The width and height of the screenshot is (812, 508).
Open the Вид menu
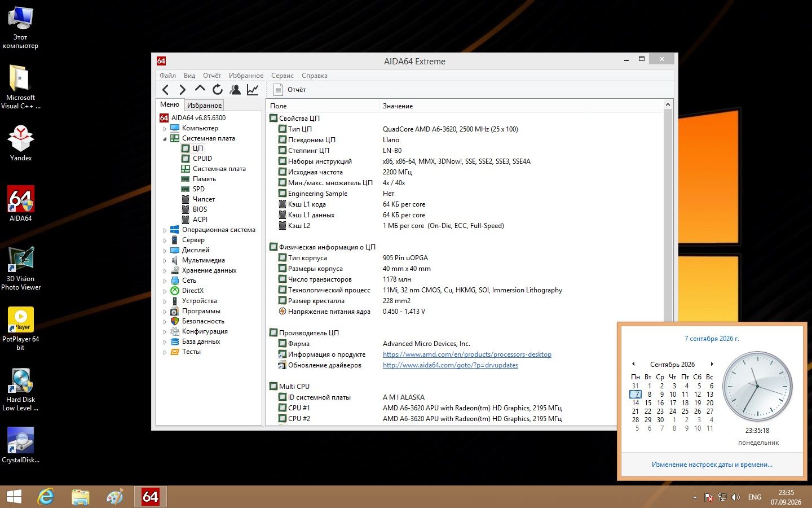click(189, 76)
